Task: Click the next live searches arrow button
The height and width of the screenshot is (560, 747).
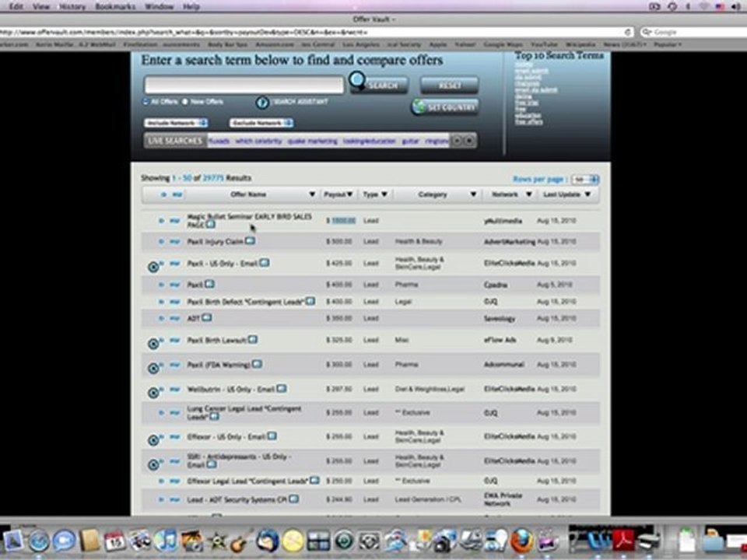Action: click(469, 141)
